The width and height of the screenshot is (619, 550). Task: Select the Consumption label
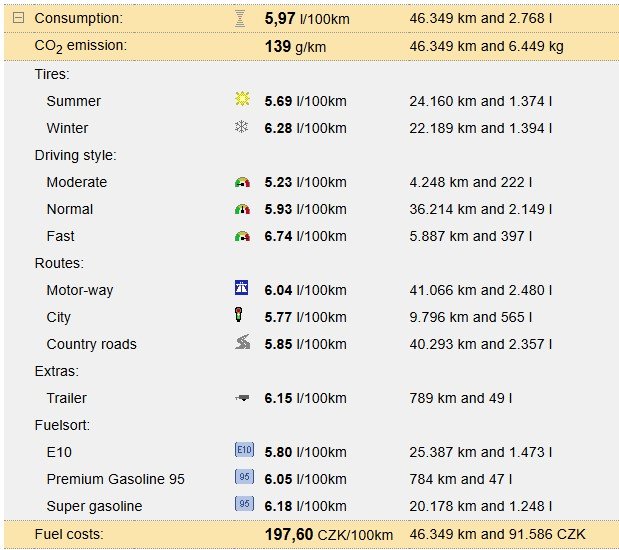79,18
